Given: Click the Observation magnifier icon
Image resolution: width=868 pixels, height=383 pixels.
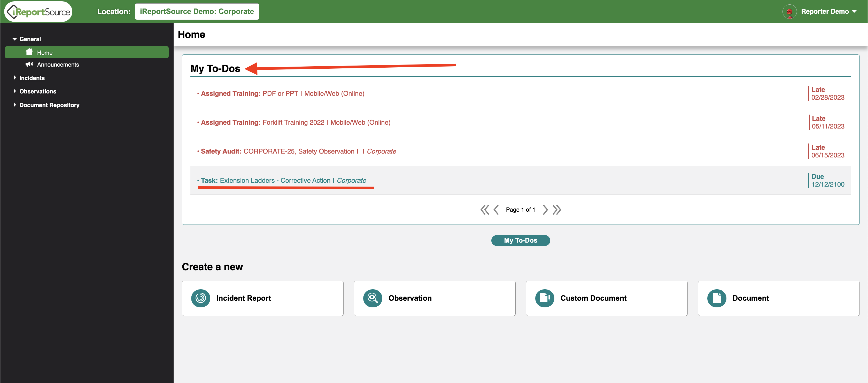Looking at the screenshot, I should click(373, 298).
